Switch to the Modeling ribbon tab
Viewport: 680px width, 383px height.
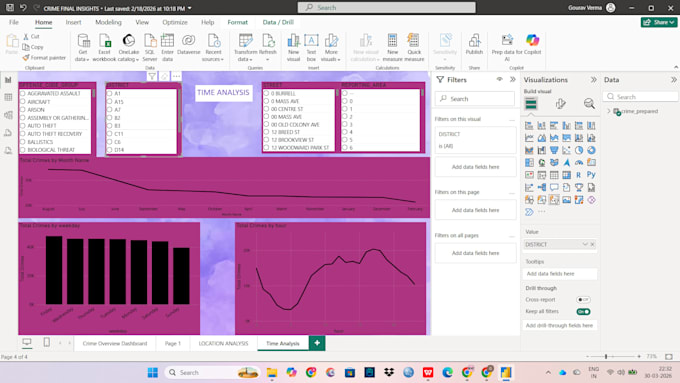(x=108, y=22)
